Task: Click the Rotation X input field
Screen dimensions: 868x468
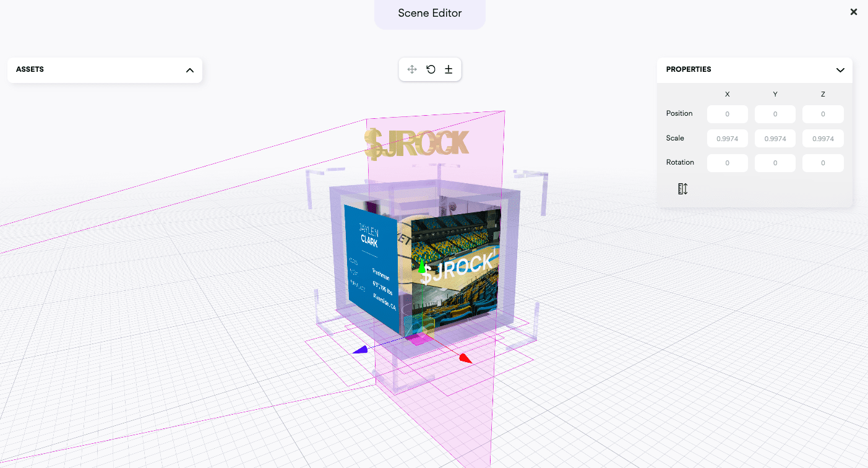Action: pyautogui.click(x=727, y=163)
